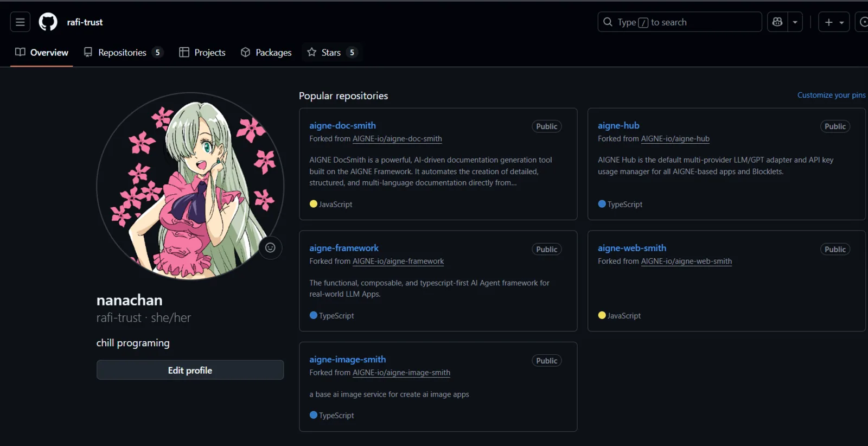Visit upstream AIGNE-io/aigne-doc-smith link
This screenshot has height=446, width=868.
pos(397,139)
